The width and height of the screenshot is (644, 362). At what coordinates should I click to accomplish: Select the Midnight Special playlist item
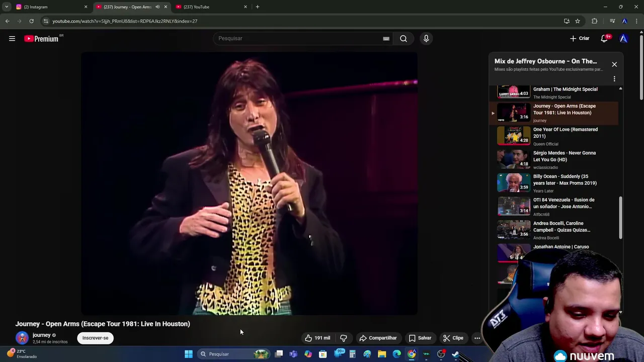[x=553, y=93]
